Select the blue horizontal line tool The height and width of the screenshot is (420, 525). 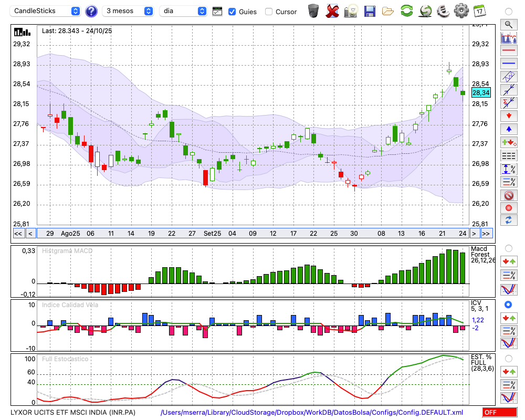(x=508, y=64)
